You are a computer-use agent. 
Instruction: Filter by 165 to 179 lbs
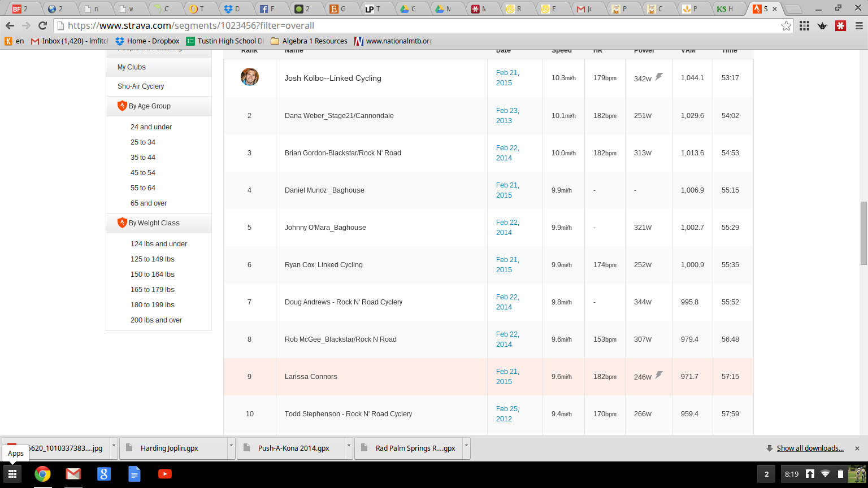(153, 290)
